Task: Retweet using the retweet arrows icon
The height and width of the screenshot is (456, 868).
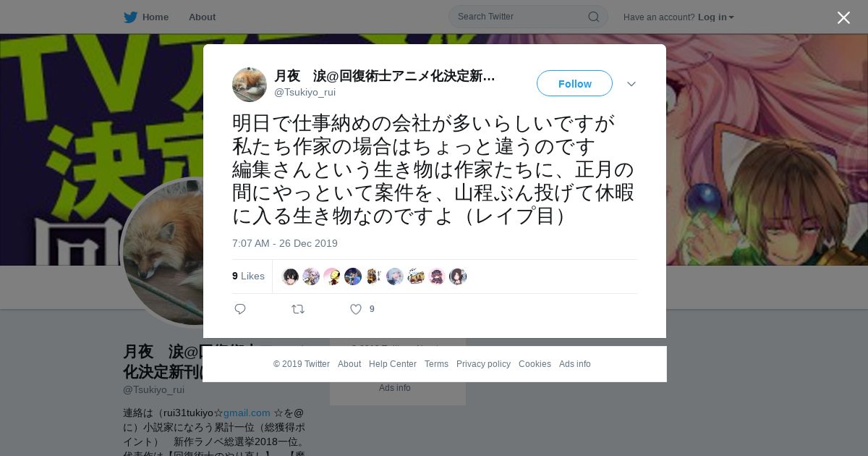Action: pos(298,309)
